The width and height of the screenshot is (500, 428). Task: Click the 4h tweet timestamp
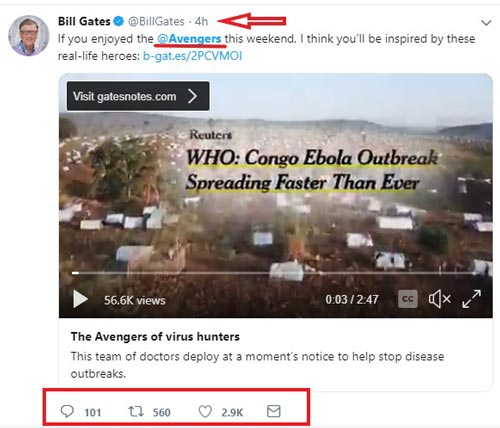point(201,21)
